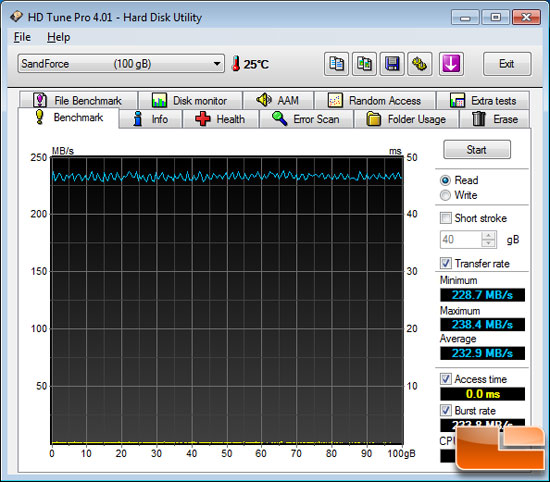This screenshot has height=482, width=550.
Task: Click the Start benchmark button
Action: pos(477,150)
